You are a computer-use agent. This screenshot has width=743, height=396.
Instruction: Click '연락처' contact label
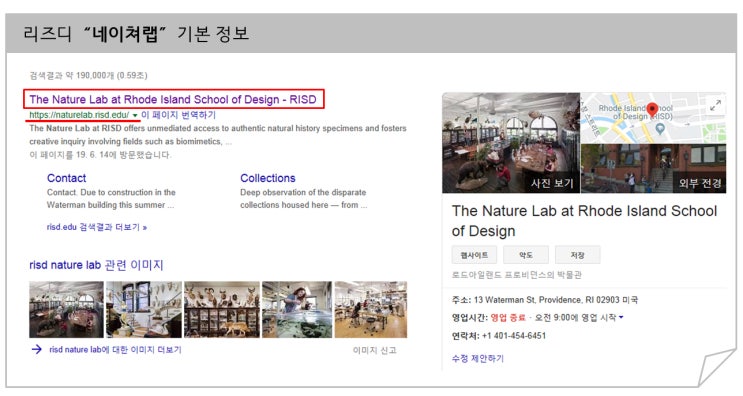coord(465,336)
